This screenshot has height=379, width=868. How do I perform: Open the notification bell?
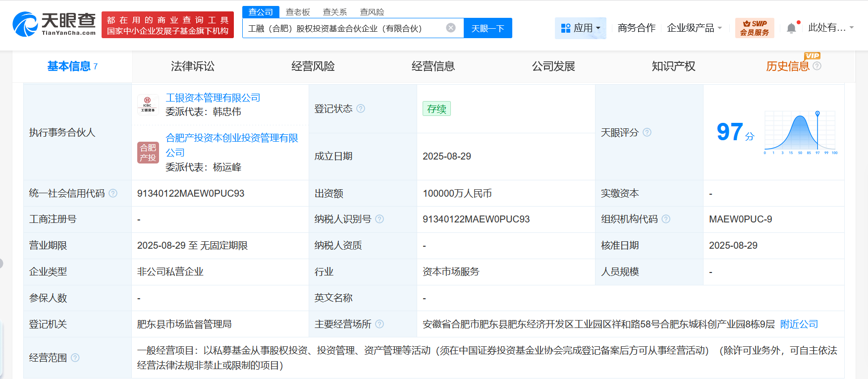click(791, 28)
